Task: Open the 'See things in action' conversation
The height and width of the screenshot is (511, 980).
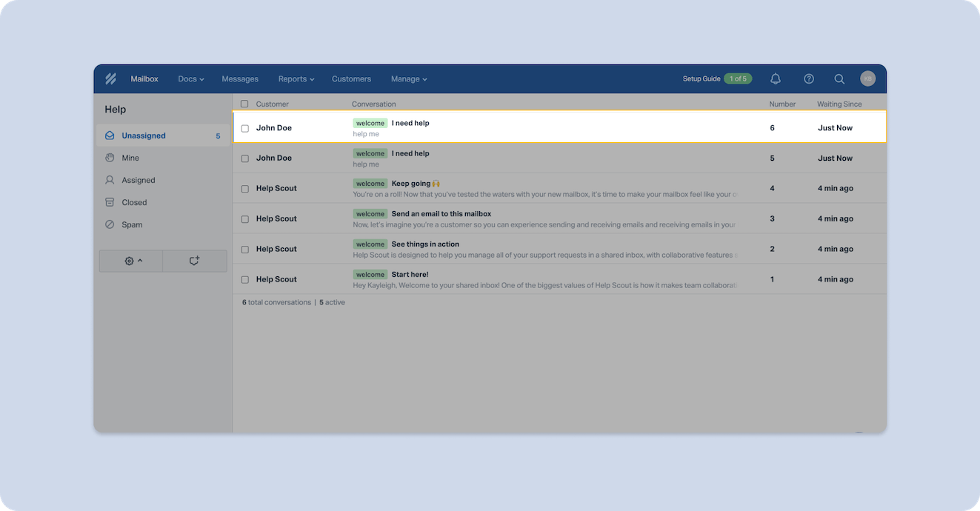Action: (x=559, y=249)
